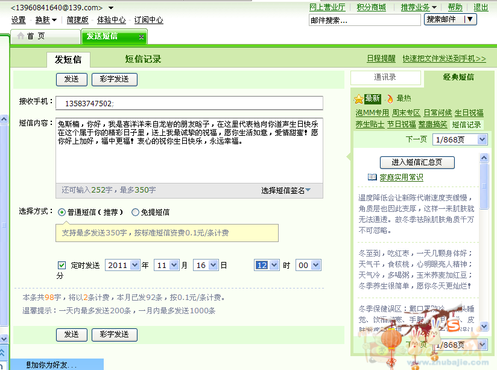Open the day 16 dropdown

(x=213, y=265)
